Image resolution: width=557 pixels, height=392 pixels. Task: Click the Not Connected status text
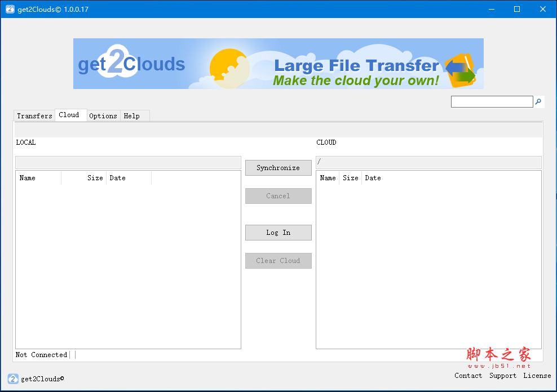(x=41, y=355)
